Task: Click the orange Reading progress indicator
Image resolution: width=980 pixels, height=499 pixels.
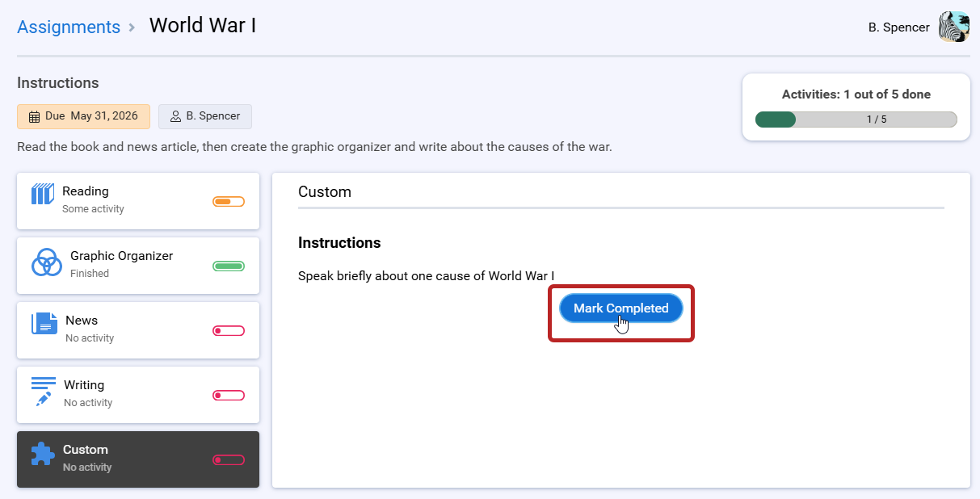Action: tap(229, 202)
